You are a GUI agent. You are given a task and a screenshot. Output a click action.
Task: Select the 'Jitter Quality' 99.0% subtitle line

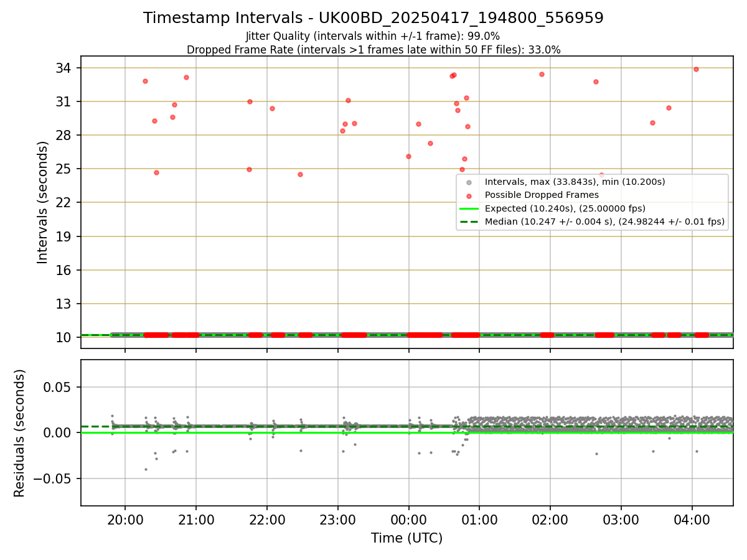[x=374, y=36]
